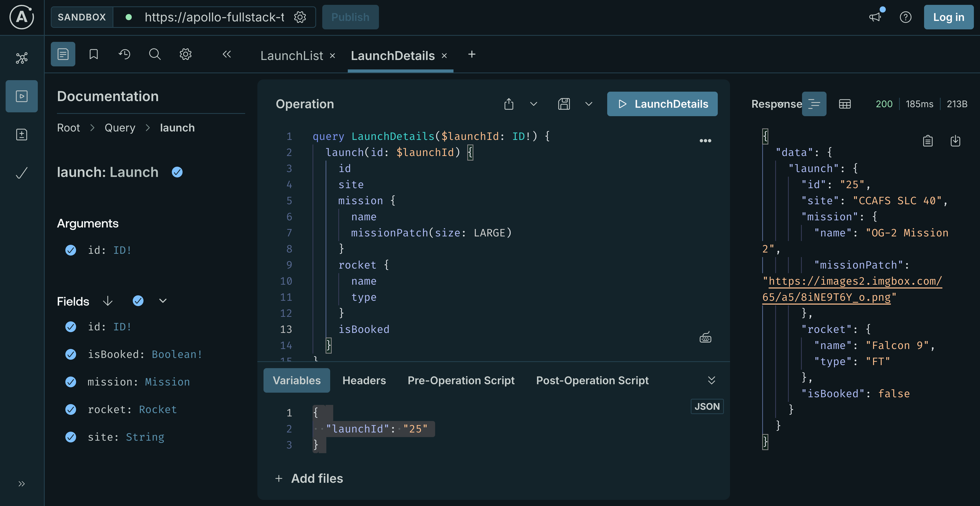Click Add files below the variables editor
This screenshot has height=506, width=980.
(317, 478)
